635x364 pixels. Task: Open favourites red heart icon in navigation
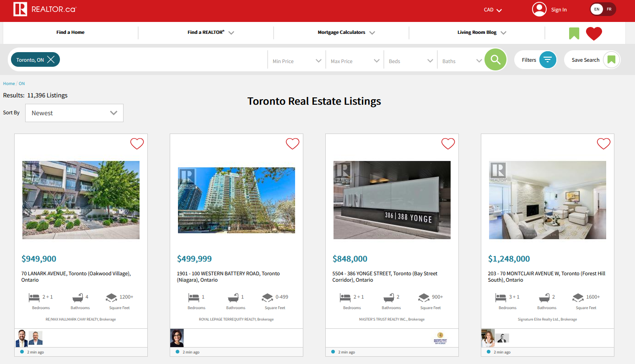(x=594, y=33)
